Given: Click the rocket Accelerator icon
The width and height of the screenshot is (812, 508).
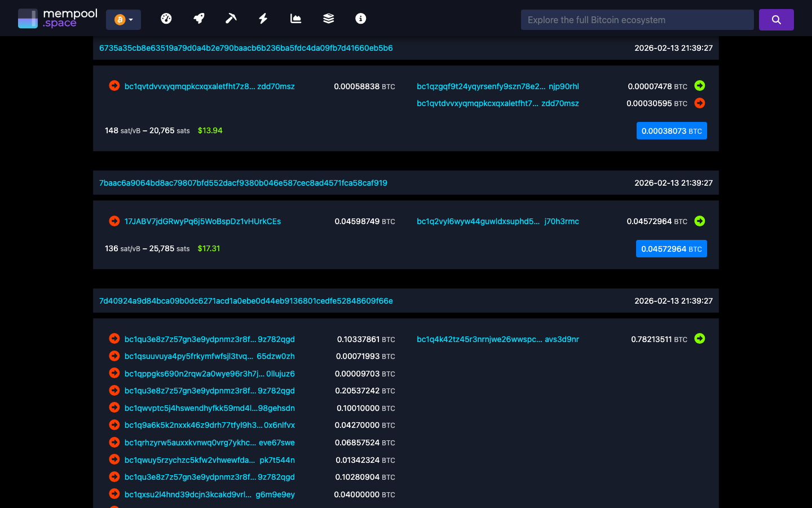Looking at the screenshot, I should click(198, 18).
